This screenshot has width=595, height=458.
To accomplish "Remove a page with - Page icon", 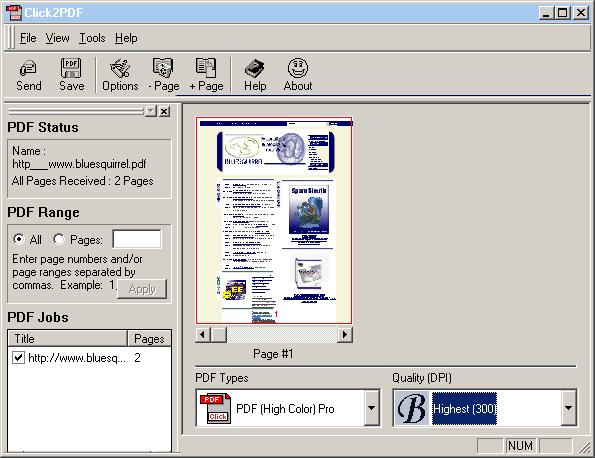I will click(164, 75).
